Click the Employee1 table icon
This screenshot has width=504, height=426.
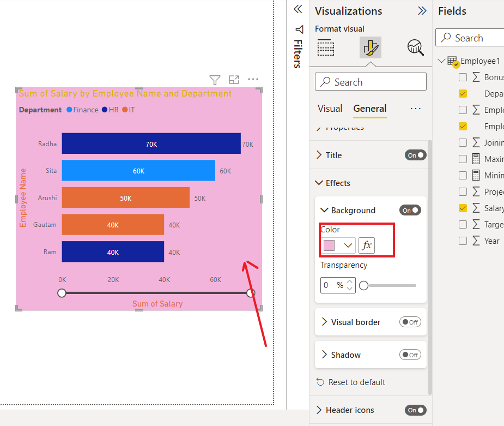[x=453, y=62]
